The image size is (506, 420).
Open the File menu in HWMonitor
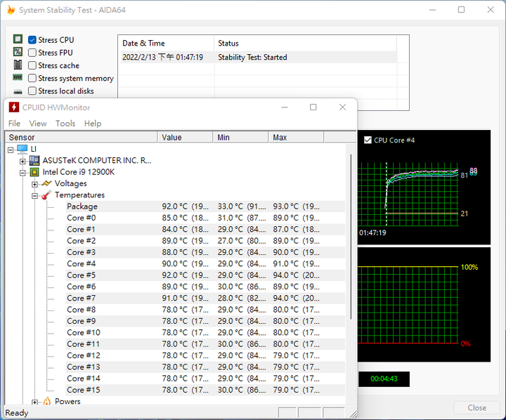14,123
